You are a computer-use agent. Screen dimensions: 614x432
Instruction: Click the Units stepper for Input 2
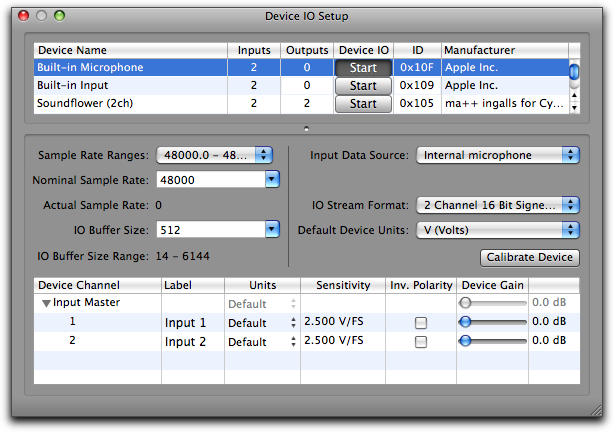tap(292, 342)
